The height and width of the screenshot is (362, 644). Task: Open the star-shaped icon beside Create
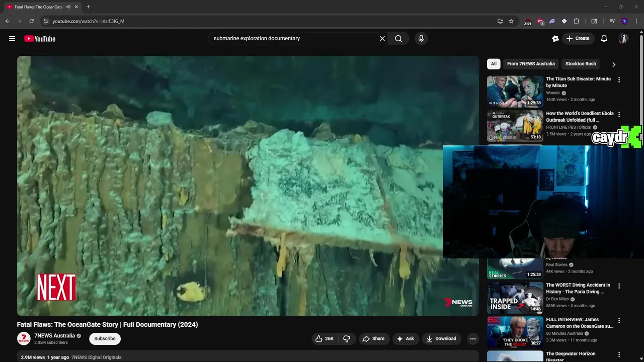click(555, 38)
